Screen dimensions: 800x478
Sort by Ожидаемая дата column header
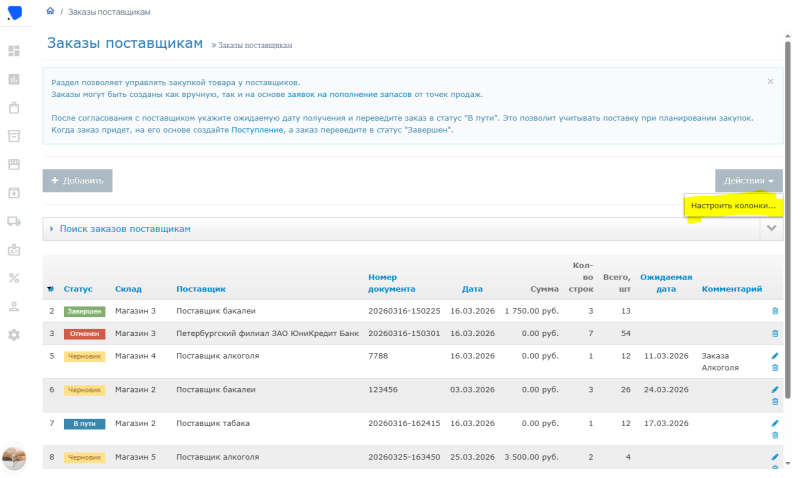[666, 283]
